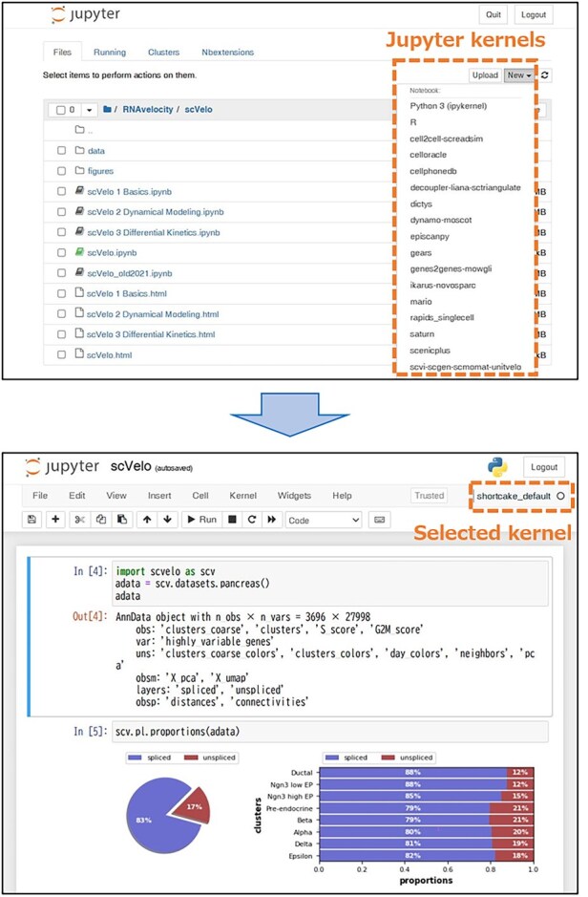Move selected cell down arrow
This screenshot has width=588, height=897.
click(x=167, y=520)
